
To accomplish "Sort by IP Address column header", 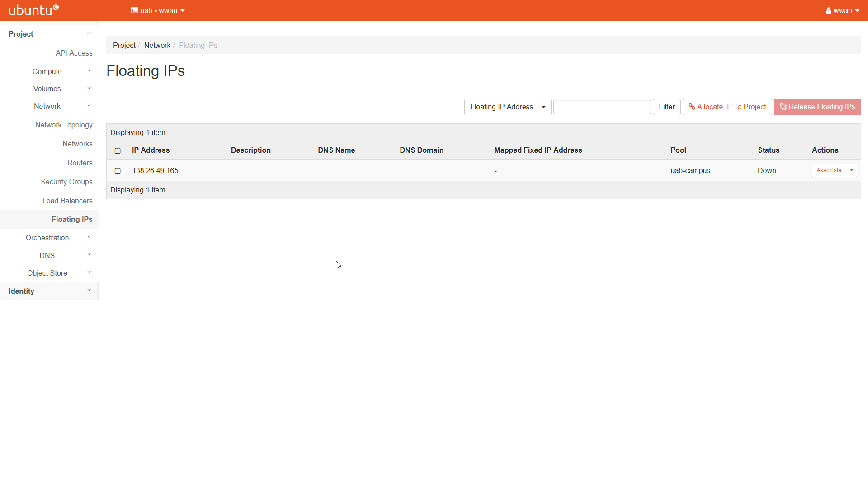I will point(151,150).
